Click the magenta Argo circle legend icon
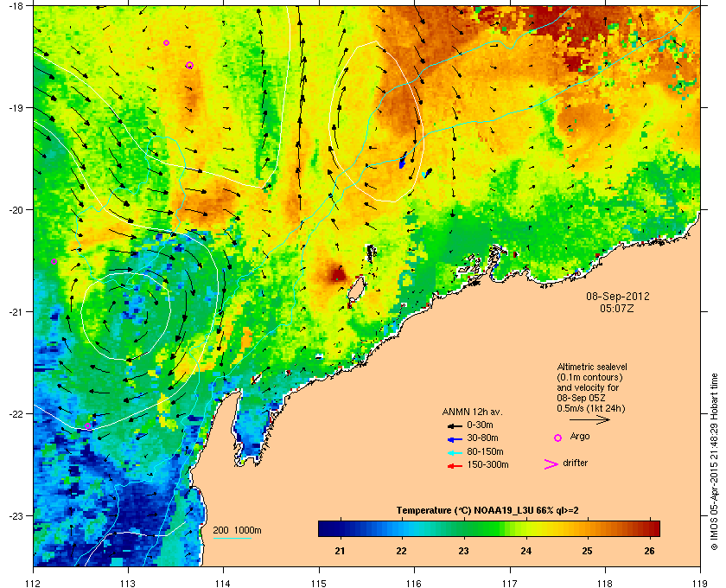 click(x=558, y=438)
